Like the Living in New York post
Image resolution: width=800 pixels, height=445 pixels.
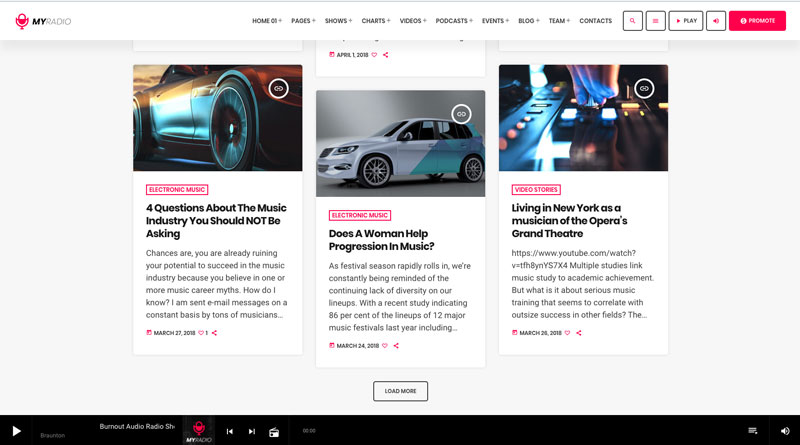point(567,333)
